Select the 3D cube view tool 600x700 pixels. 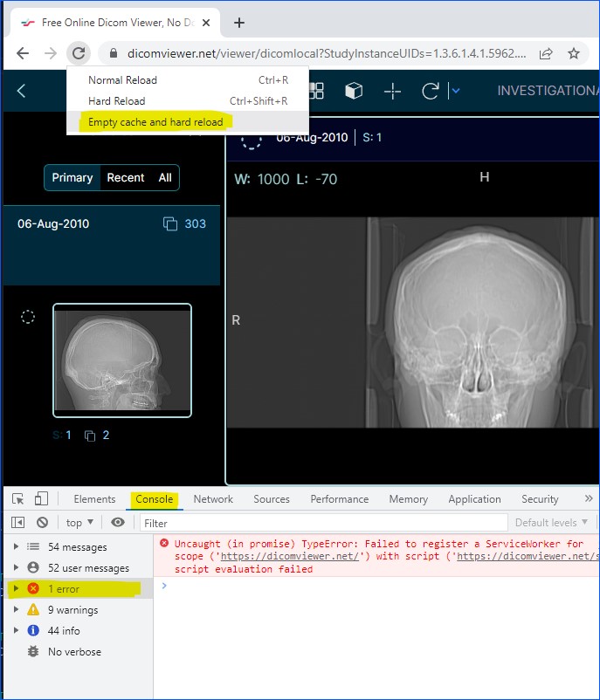(354, 91)
